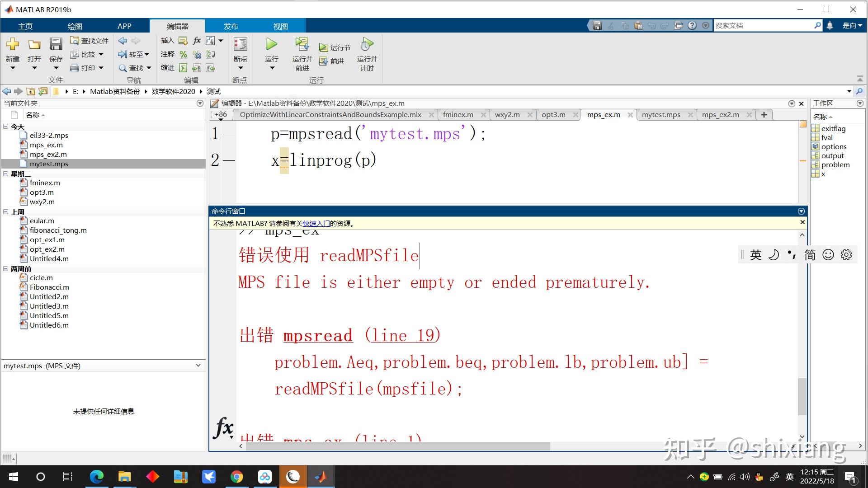Click the Run and Advance icon
868x488 pixels.
[x=302, y=44]
